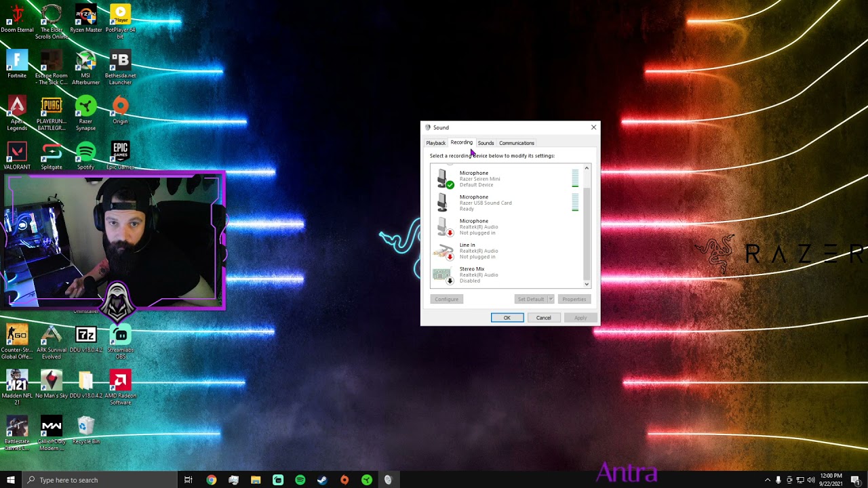868x488 pixels.
Task: Show hidden system tray icons
Action: pos(768,480)
